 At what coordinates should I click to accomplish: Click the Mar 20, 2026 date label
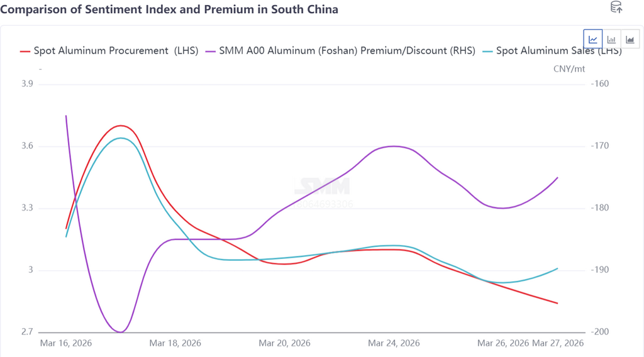pyautogui.click(x=285, y=343)
